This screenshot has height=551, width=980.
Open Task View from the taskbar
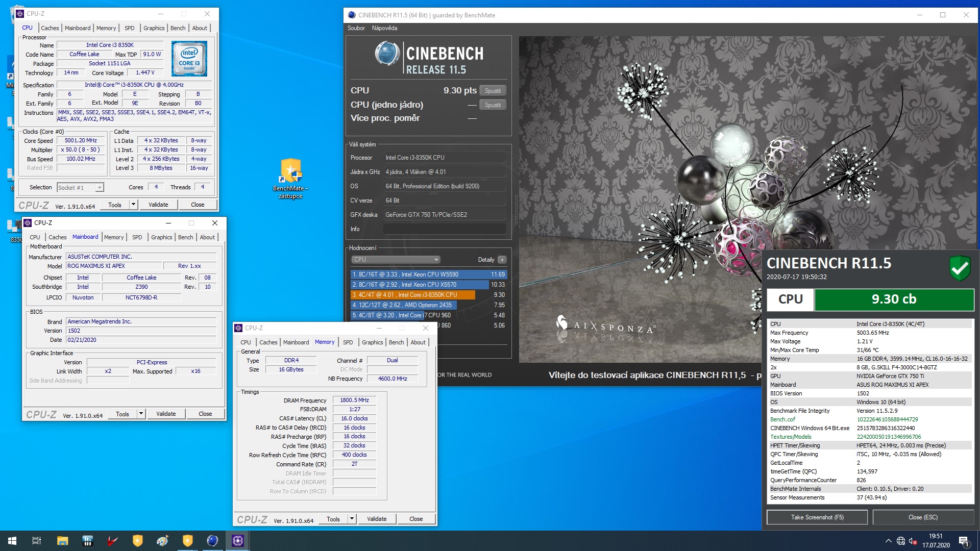click(x=37, y=541)
